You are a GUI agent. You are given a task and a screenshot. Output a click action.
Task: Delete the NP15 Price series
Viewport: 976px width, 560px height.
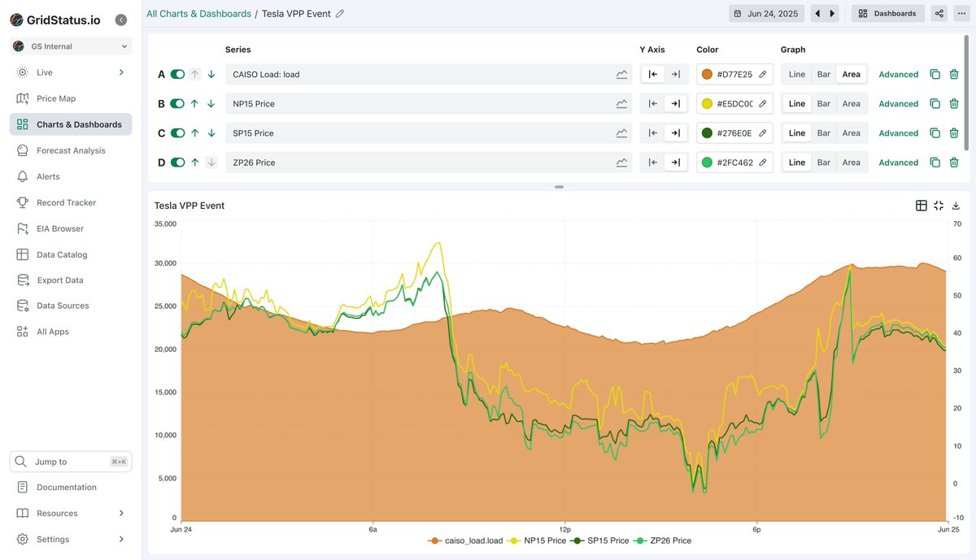(954, 104)
